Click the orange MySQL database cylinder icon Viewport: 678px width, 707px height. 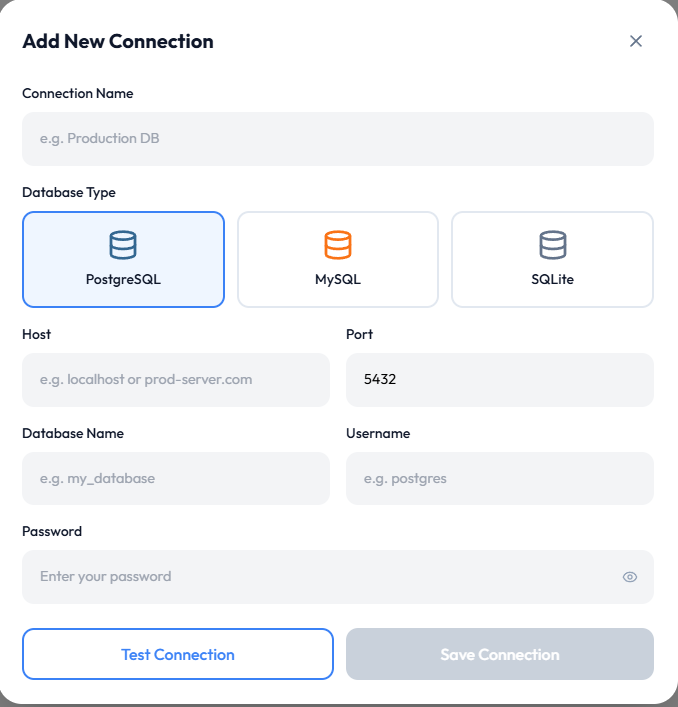(x=338, y=245)
